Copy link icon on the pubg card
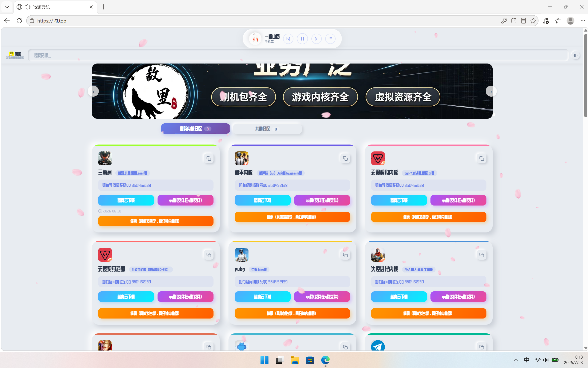 [x=345, y=255]
